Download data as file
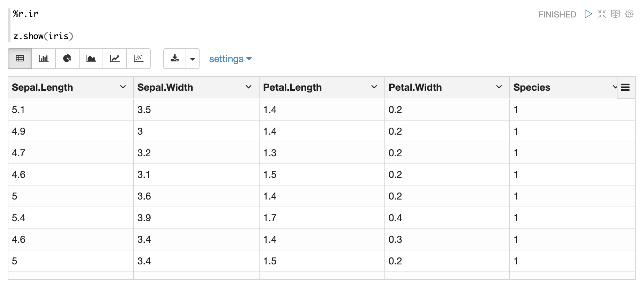 [x=175, y=59]
